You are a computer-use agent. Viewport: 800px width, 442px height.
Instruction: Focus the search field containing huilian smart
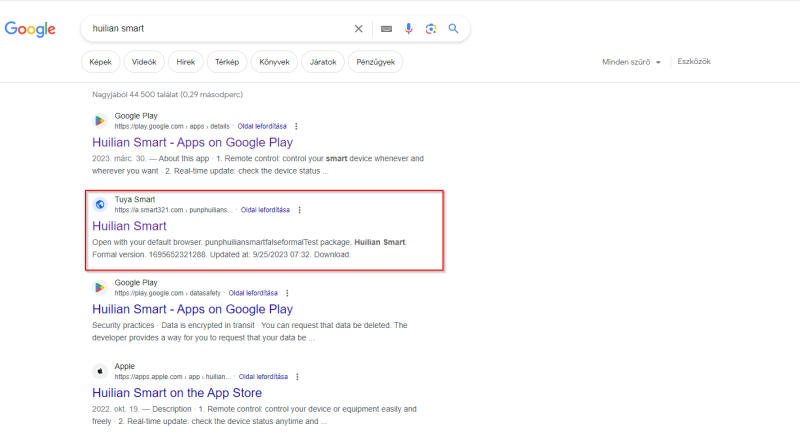(x=219, y=29)
